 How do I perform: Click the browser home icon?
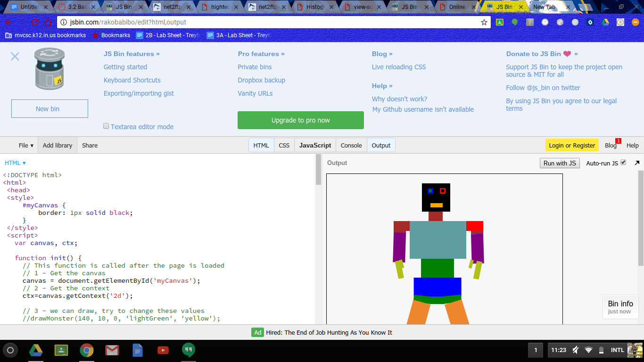(x=48, y=22)
